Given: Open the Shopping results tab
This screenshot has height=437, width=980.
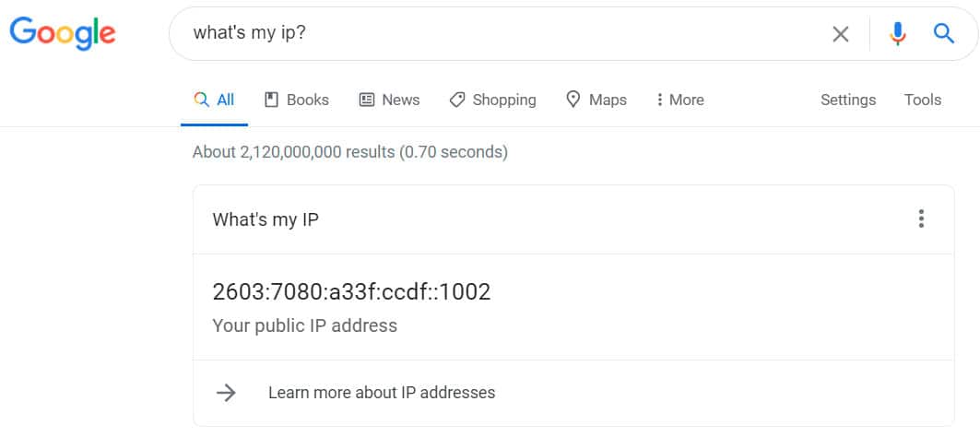Looking at the screenshot, I should pos(503,100).
